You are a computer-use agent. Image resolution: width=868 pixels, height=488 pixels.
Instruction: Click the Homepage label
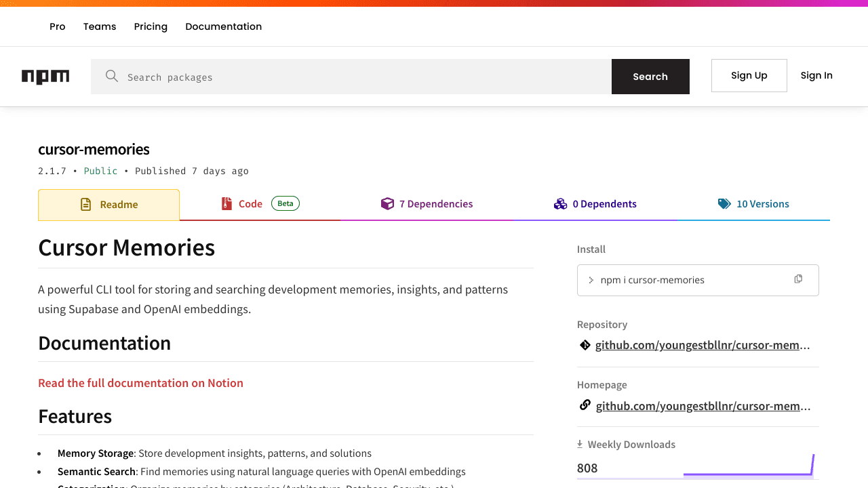[602, 385]
